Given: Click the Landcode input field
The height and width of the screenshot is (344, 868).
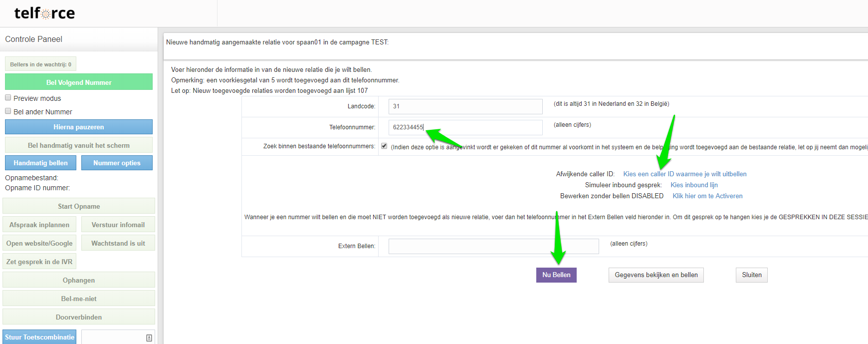Looking at the screenshot, I should [465, 106].
